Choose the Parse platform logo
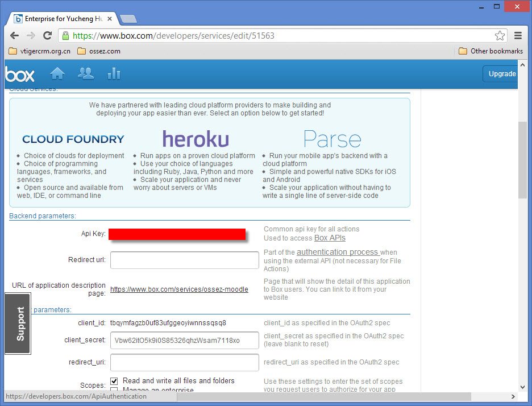This screenshot has height=406, width=532. [332, 139]
